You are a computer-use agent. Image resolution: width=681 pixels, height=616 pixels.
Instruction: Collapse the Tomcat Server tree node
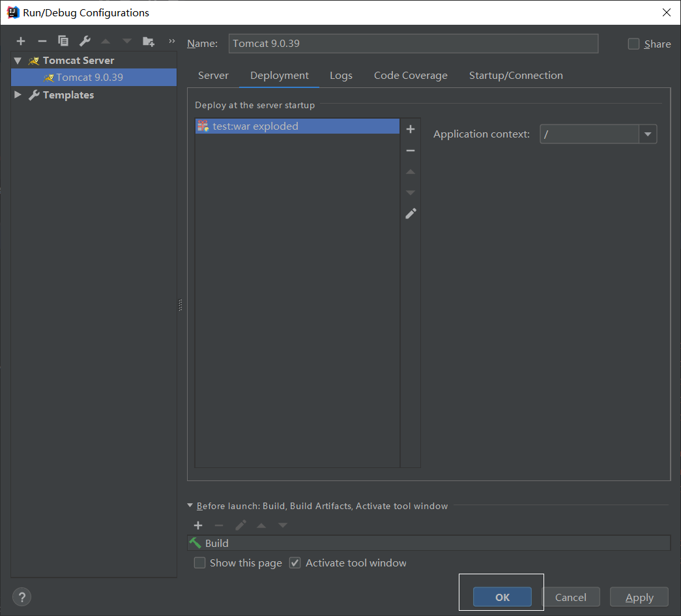pyautogui.click(x=18, y=61)
